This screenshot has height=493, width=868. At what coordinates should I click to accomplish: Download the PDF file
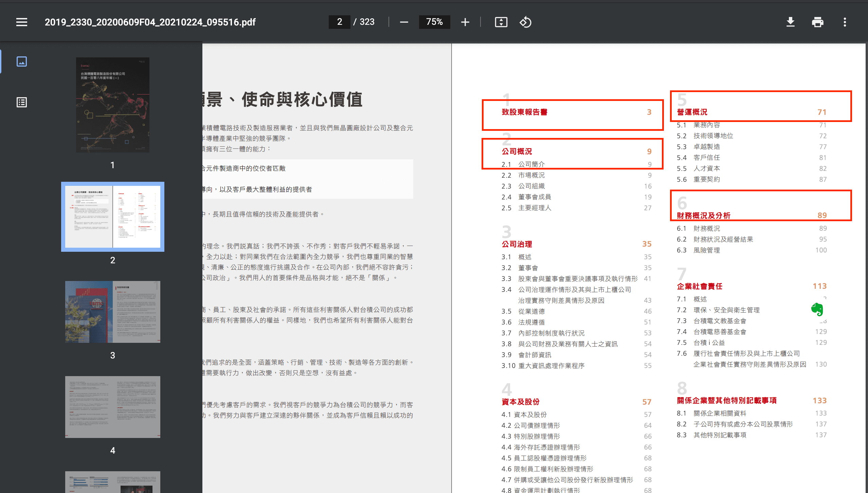click(790, 22)
